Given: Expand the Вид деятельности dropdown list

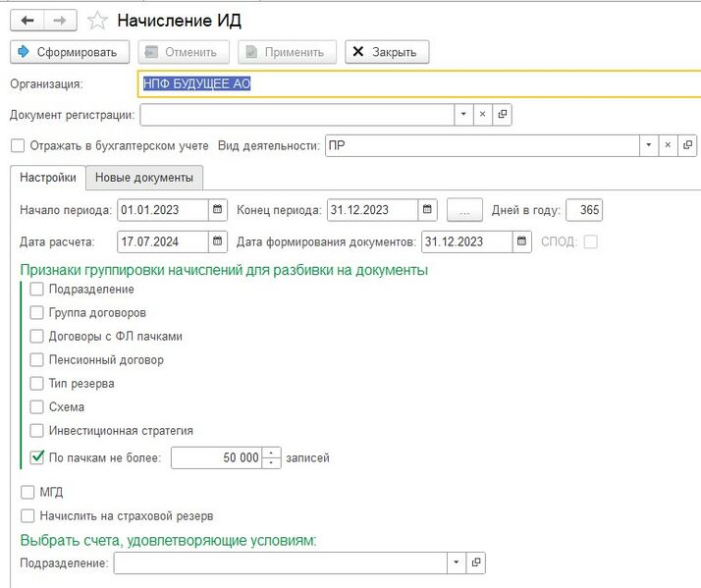Looking at the screenshot, I should (x=648, y=146).
